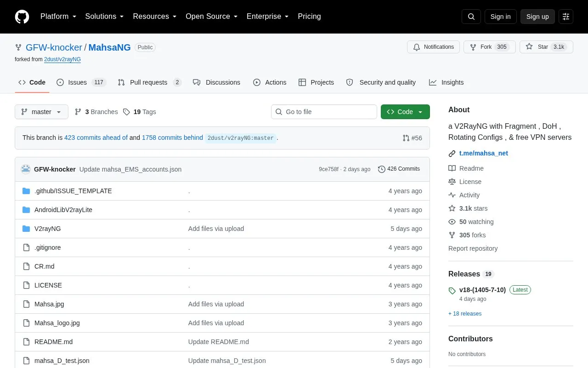Open the + 18 releases link
Image resolution: width=588 pixels, height=368 pixels.
pyautogui.click(x=465, y=314)
